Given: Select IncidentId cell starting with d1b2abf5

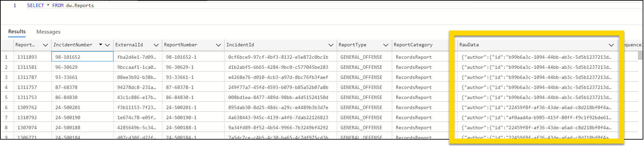Looking at the screenshot, I should click(x=278, y=67).
